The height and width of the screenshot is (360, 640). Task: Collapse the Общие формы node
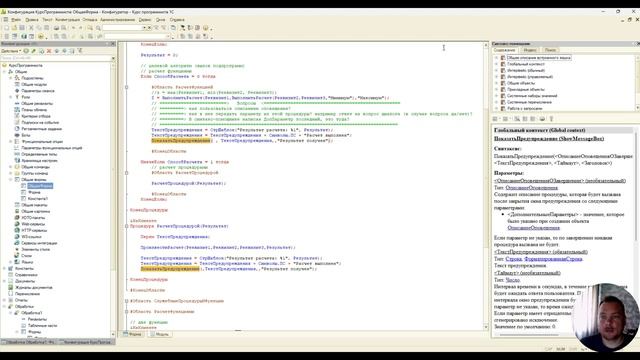[11, 179]
